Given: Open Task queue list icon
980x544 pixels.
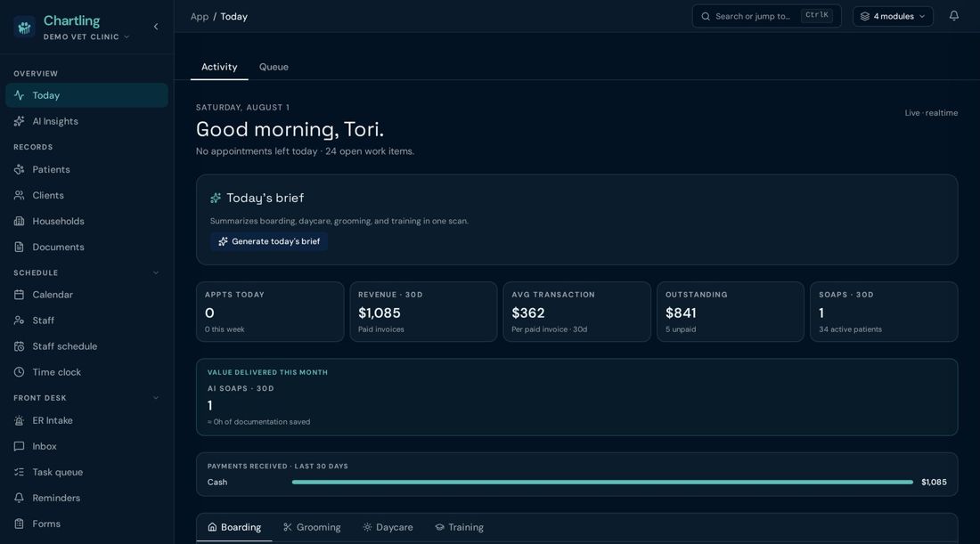Looking at the screenshot, I should tap(20, 472).
